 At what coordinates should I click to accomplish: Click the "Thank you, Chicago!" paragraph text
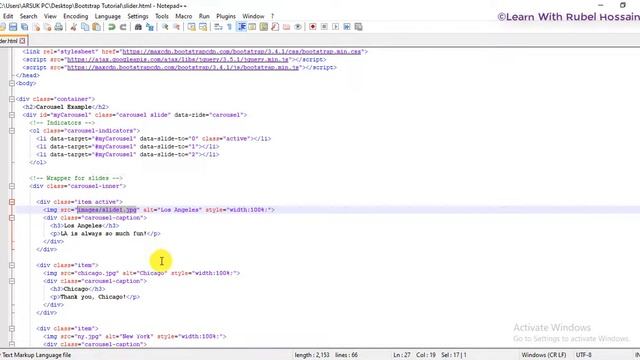pos(93,297)
